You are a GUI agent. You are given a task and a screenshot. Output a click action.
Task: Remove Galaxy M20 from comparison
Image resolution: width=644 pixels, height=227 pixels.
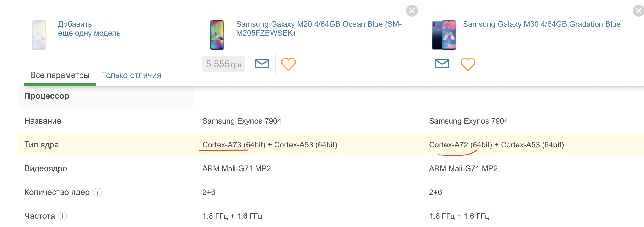[x=412, y=11]
